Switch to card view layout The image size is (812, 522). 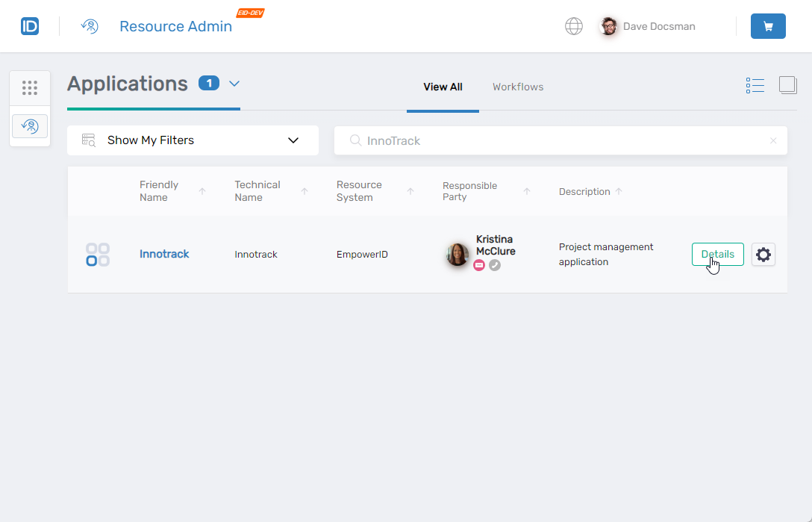pyautogui.click(x=787, y=85)
